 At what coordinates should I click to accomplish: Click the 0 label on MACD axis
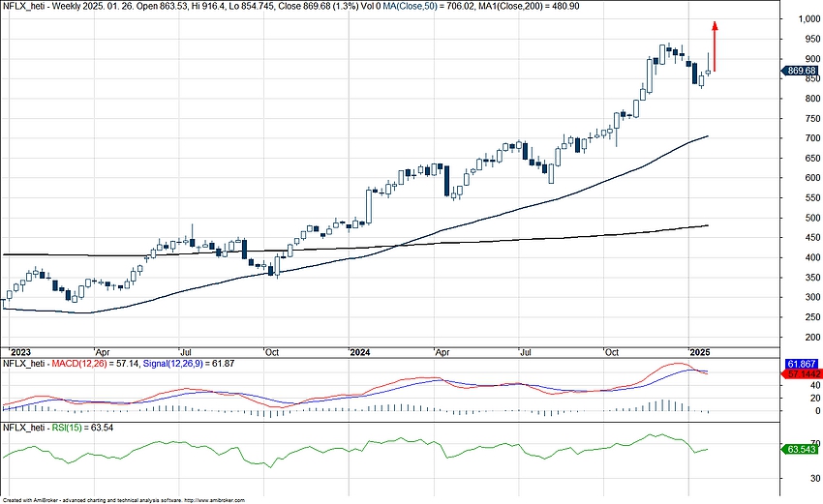818,411
